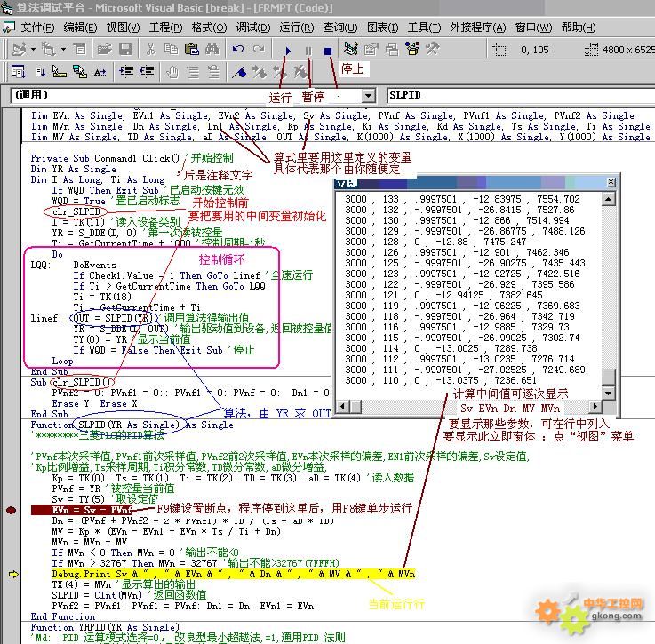655x644 pixels.
Task: Click Immediate window scroll-right arrow
Action: 595,406
